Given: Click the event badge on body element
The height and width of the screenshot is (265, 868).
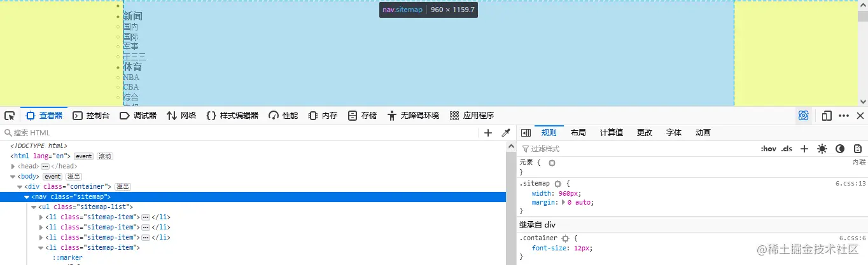Looking at the screenshot, I should pos(53,176).
